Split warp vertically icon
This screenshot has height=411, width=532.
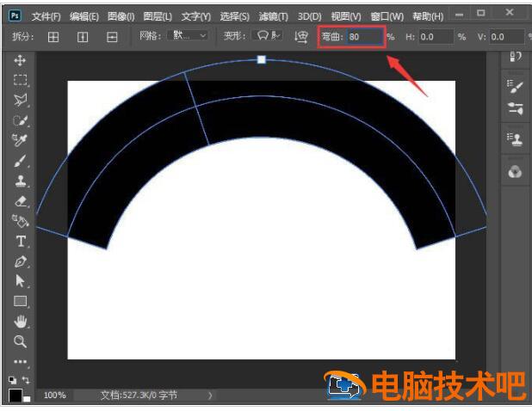coord(83,37)
